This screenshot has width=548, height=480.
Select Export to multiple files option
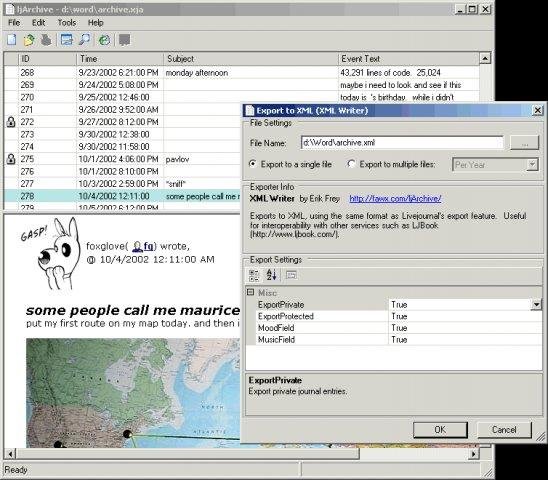(352, 164)
